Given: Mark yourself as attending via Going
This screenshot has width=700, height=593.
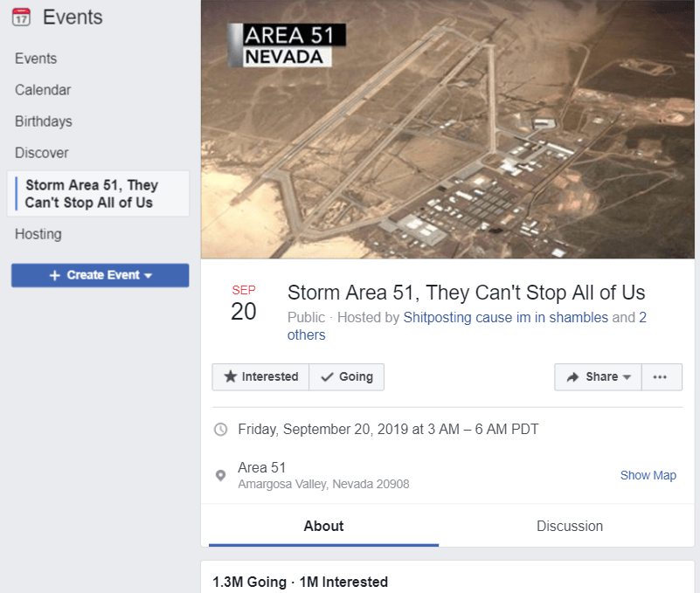Looking at the screenshot, I should (346, 376).
